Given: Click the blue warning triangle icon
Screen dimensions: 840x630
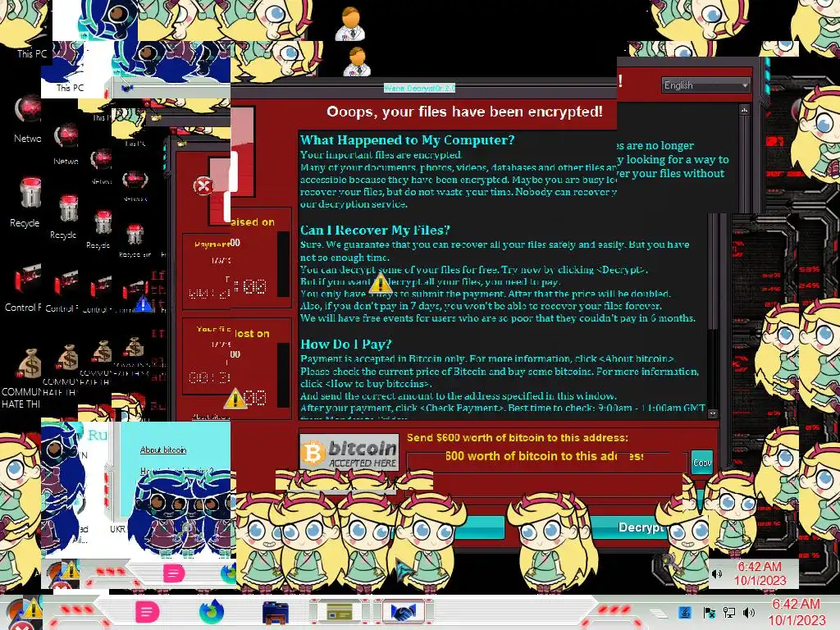Looking at the screenshot, I should point(143,304).
